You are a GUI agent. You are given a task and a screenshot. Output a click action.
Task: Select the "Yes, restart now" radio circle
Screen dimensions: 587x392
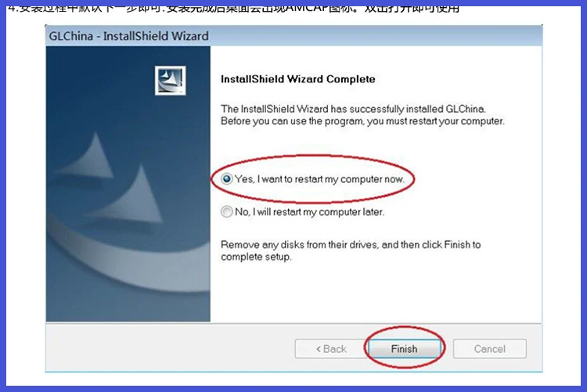coord(226,179)
